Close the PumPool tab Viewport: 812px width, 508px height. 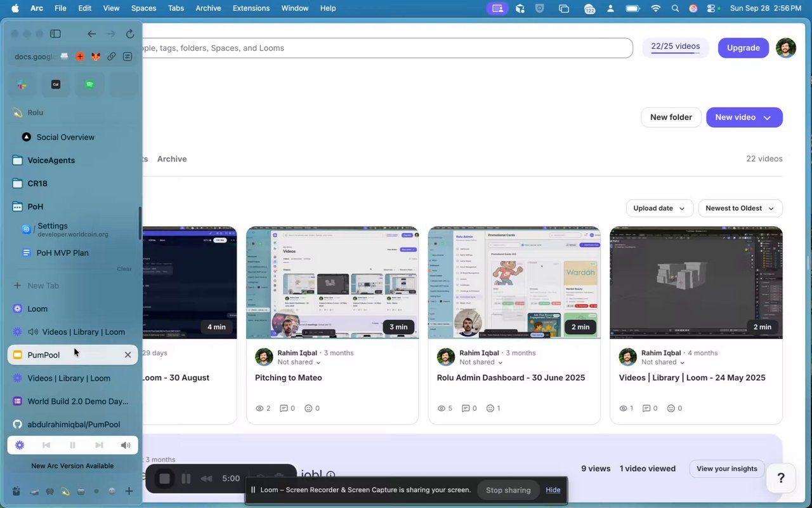pyautogui.click(x=128, y=355)
